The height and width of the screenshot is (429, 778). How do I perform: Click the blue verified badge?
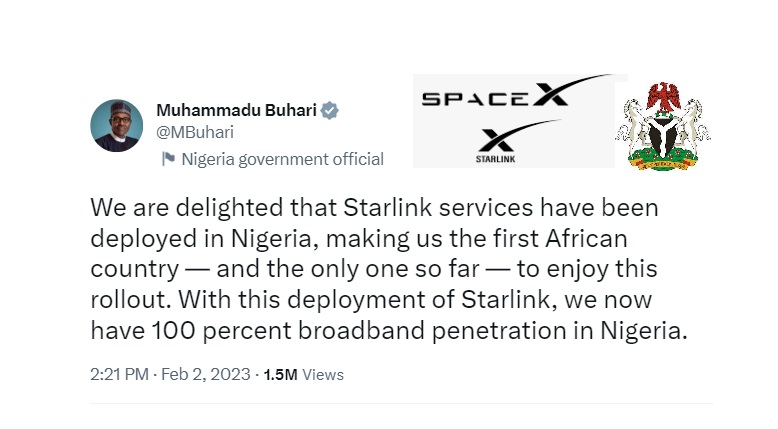[x=329, y=109]
